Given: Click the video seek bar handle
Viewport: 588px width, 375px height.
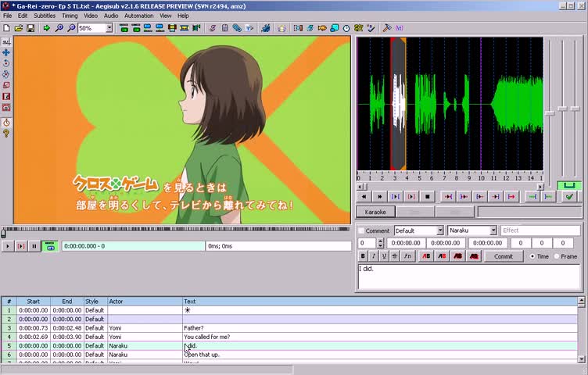Looking at the screenshot, I should coord(3,234).
